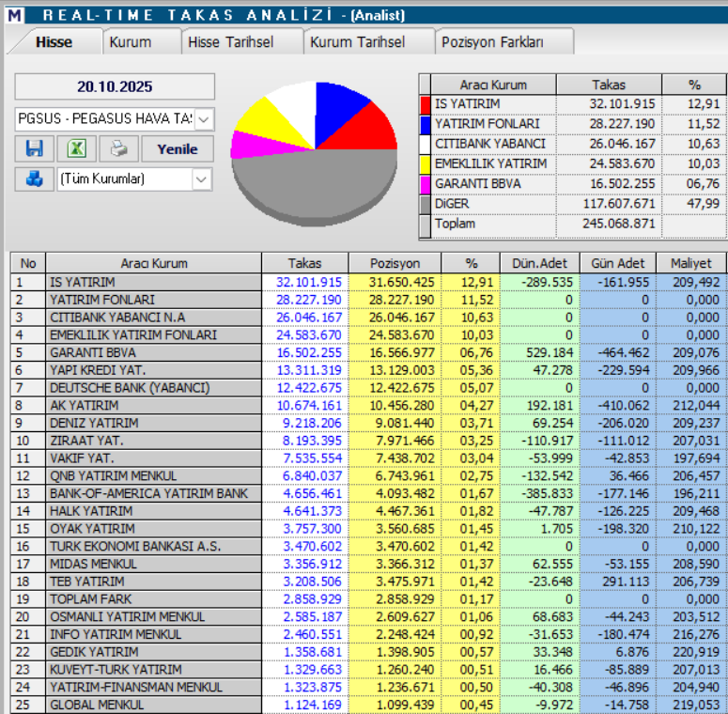The height and width of the screenshot is (714, 728).
Task: Select the VAKIF YAT. row
Action: point(368,458)
